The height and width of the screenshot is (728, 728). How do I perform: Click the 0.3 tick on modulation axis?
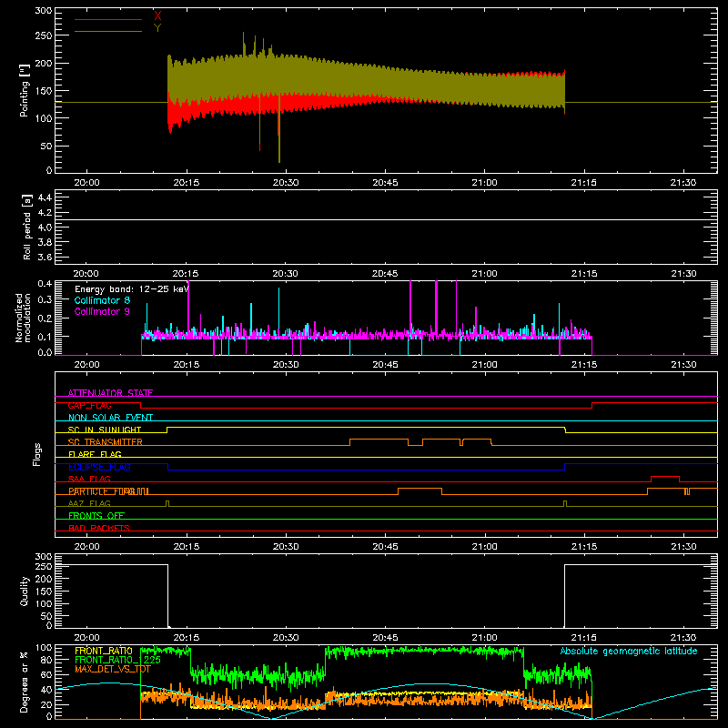pyautogui.click(x=45, y=300)
